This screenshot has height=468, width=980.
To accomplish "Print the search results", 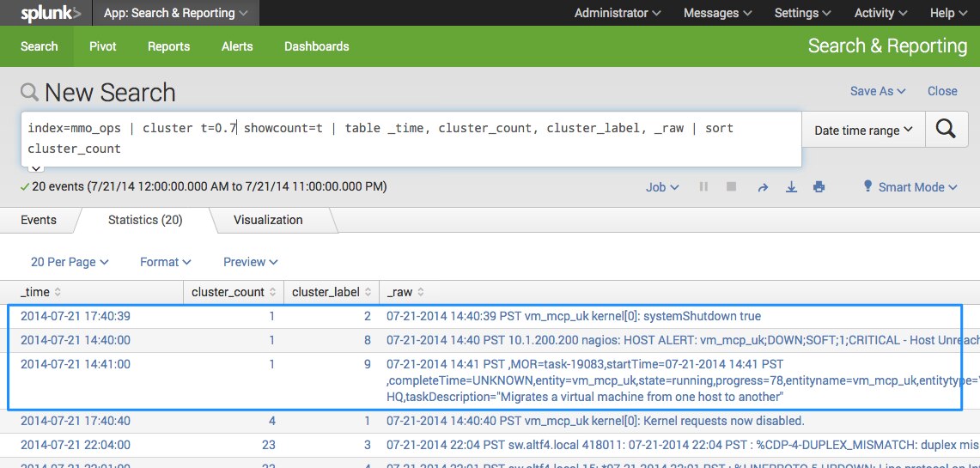I will [819, 187].
